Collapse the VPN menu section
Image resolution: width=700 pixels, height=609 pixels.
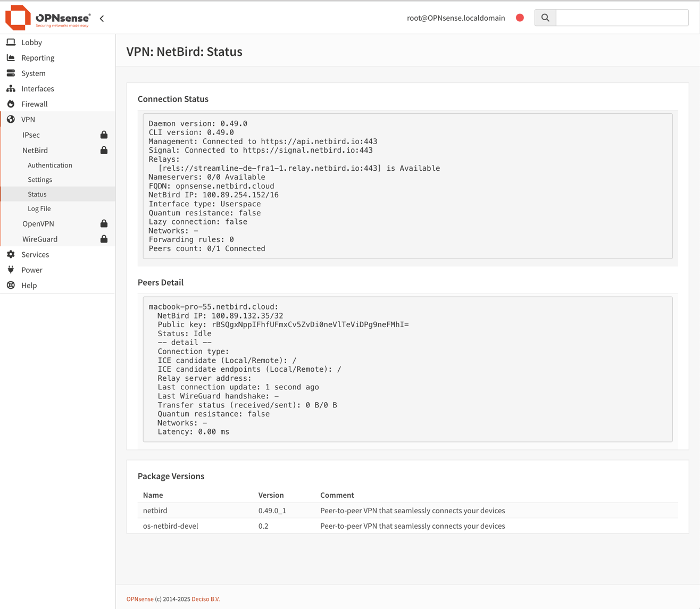point(28,120)
